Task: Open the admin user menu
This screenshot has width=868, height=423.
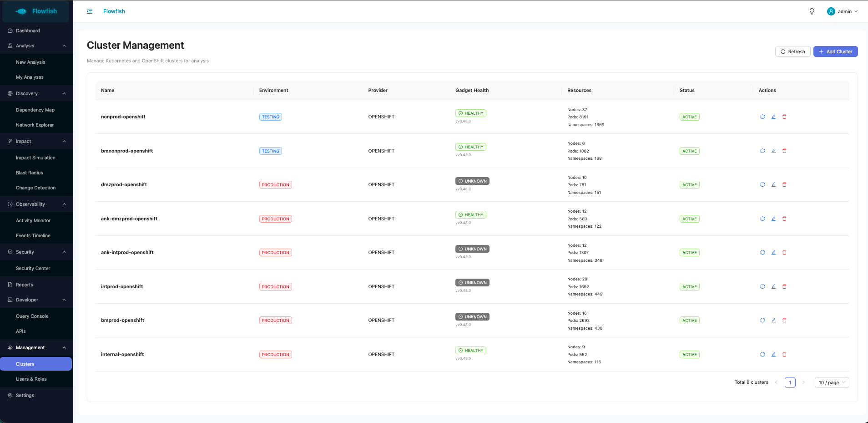Action: point(842,11)
